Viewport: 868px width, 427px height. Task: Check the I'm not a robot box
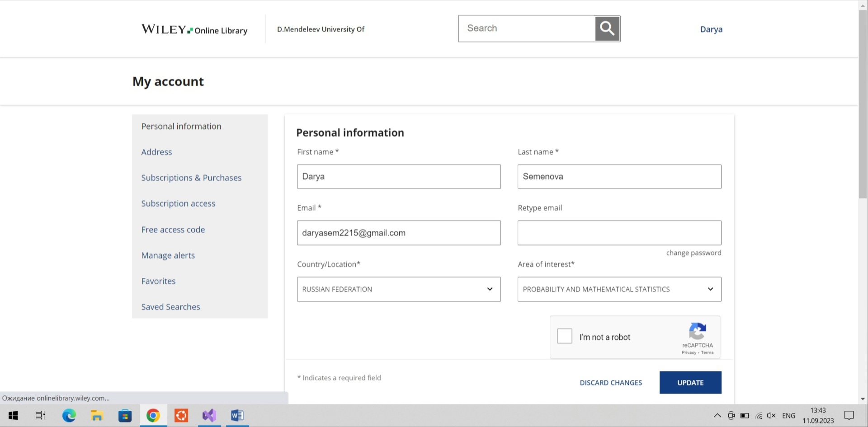[x=565, y=336]
